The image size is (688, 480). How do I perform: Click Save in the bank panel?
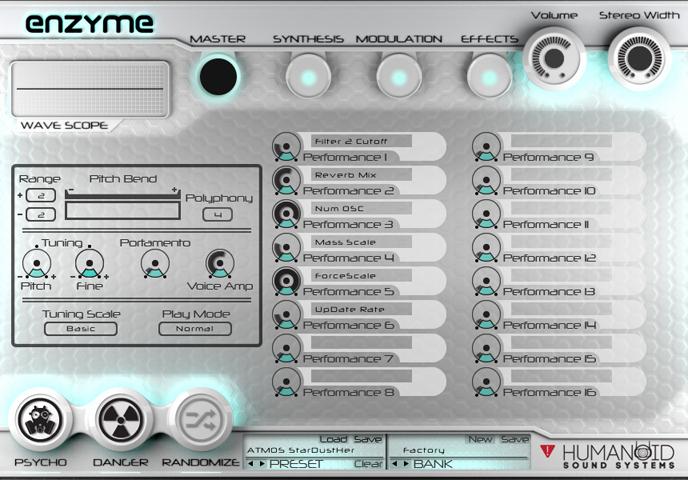pos(515,439)
